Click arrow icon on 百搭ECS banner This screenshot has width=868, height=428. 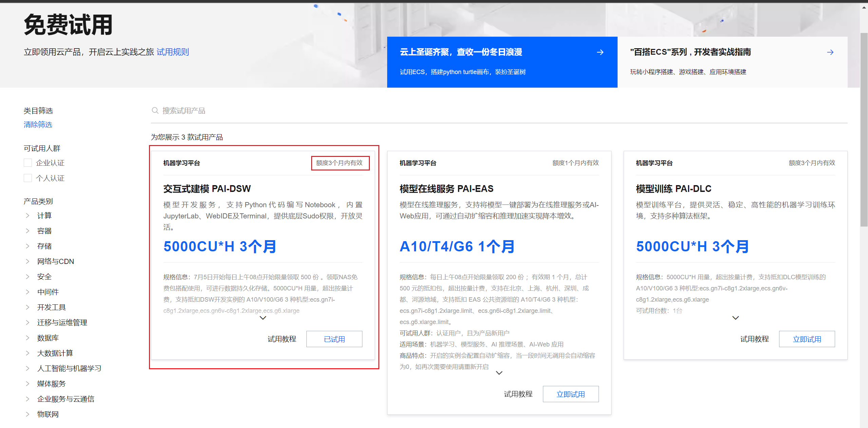coord(830,52)
